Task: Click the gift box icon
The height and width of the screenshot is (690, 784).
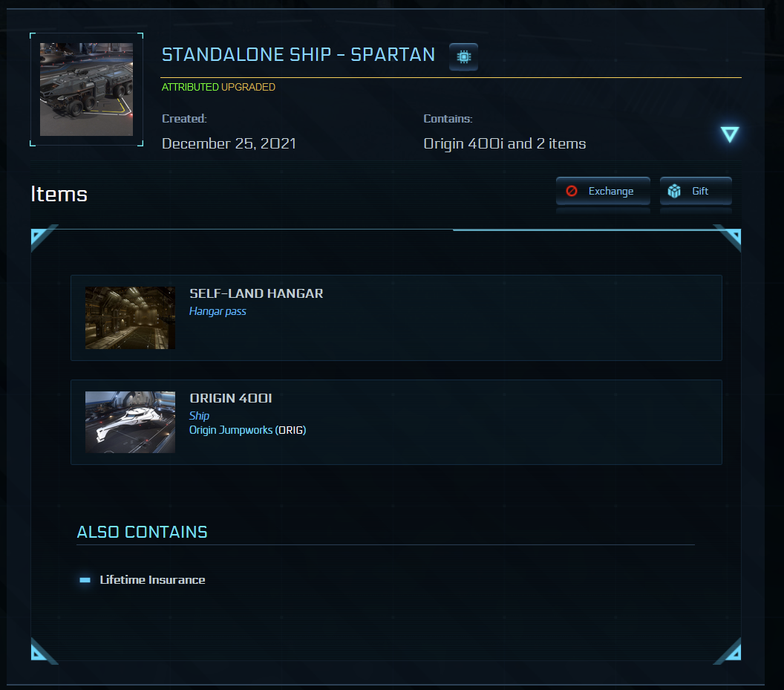Action: [x=674, y=191]
